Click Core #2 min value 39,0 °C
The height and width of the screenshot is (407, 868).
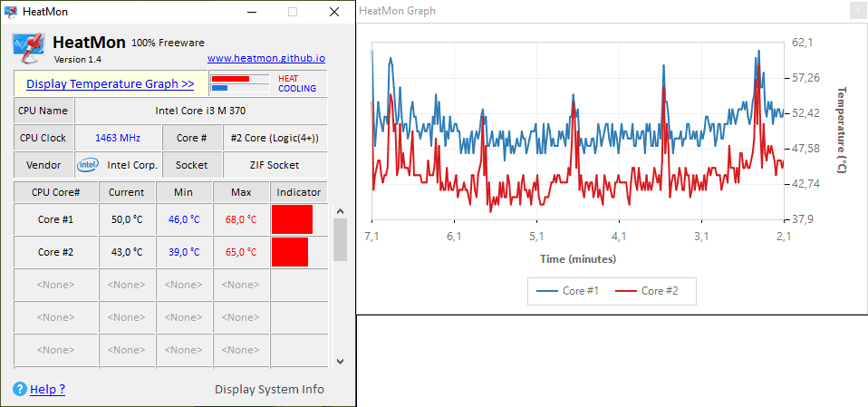[x=184, y=252]
